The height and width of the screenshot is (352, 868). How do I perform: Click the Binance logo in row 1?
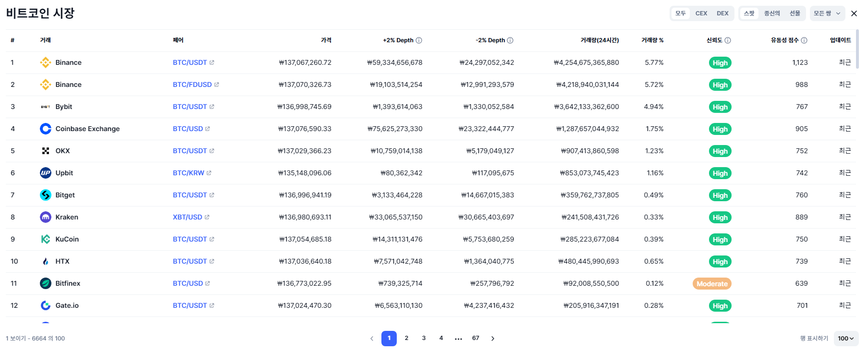click(x=46, y=62)
